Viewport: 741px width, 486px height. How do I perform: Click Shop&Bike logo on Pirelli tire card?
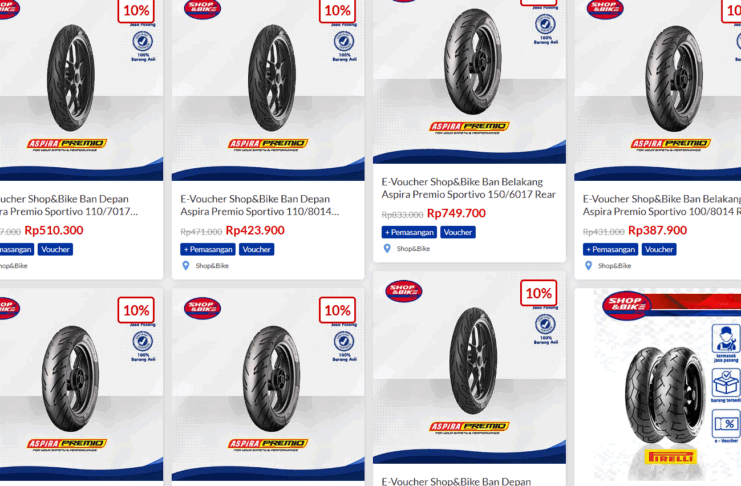pyautogui.click(x=626, y=305)
